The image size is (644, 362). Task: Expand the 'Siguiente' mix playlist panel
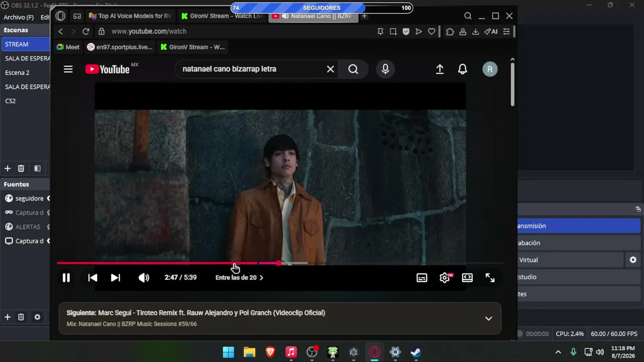(x=488, y=318)
